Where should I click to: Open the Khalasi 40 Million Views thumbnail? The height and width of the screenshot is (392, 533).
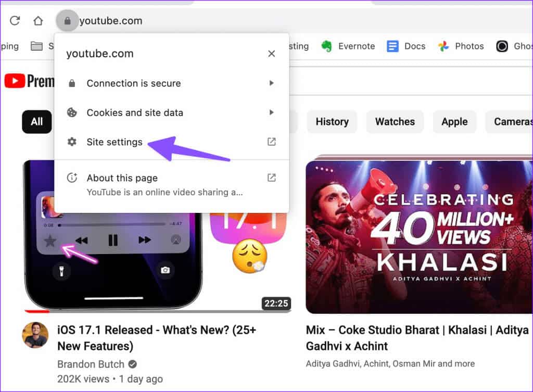coord(419,237)
